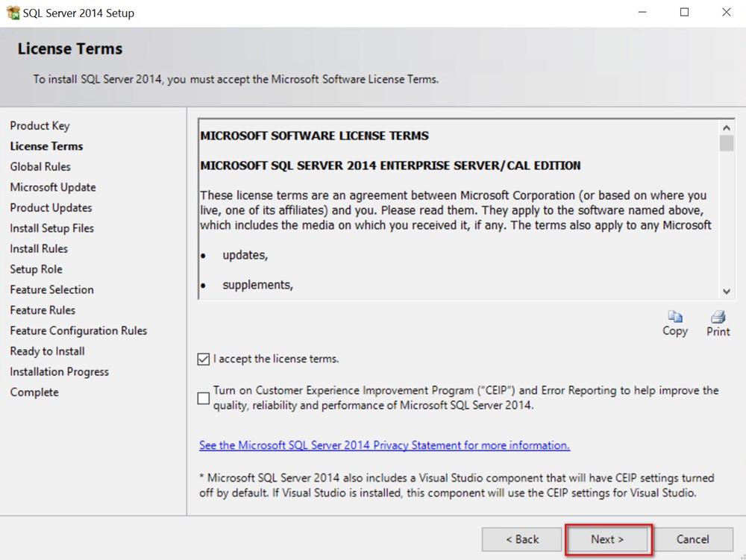
Task: Select the Complete step
Action: pos(34,392)
